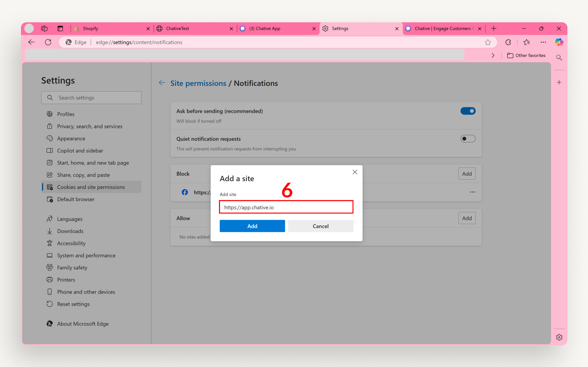Click the gear icon at bottom of sidebar

pos(559,337)
